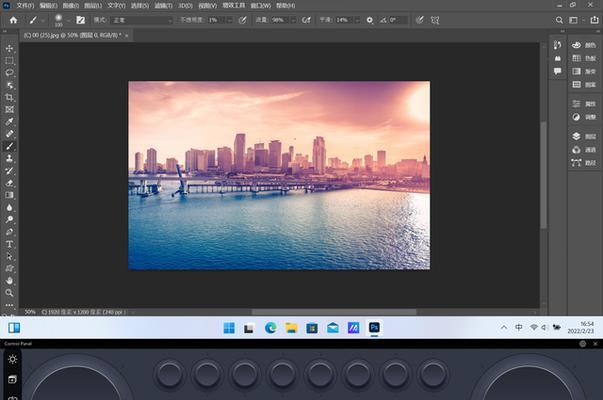
Task: Select the Spot Healing Brush tool
Action: 10,134
